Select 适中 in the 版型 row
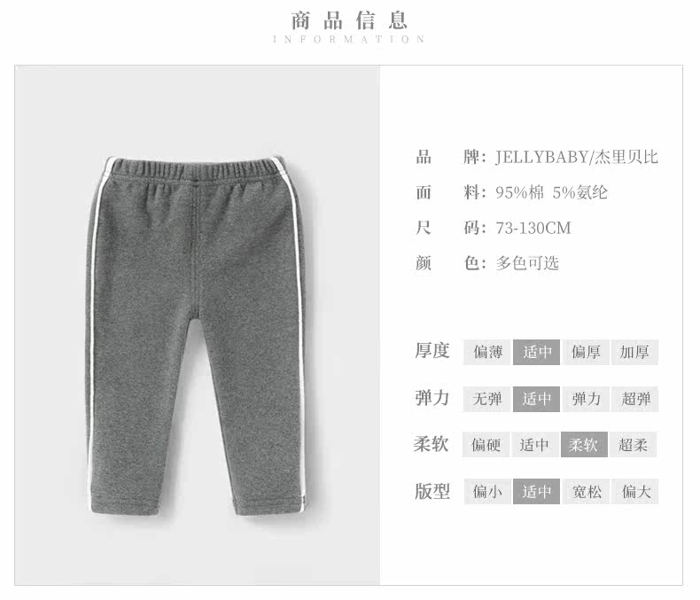700x600 pixels. click(536, 492)
